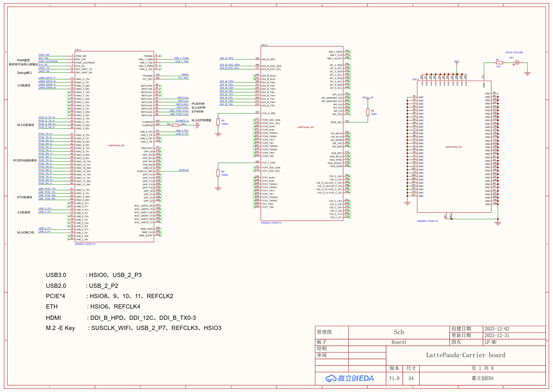This screenshot has width=553, height=392.
Task: Select the USB3_SSTX_P net label
Action: pos(47,78)
